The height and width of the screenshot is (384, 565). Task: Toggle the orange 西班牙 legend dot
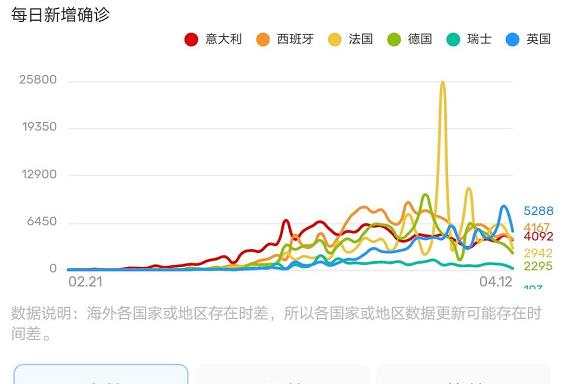pyautogui.click(x=263, y=39)
